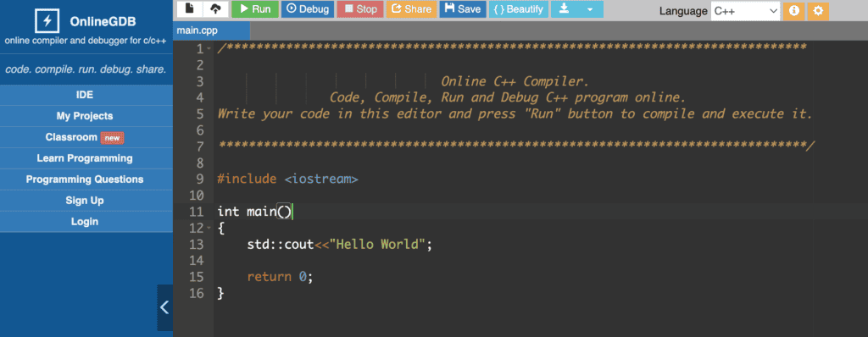Click the OnlineGDB lightning logo icon
This screenshot has width=868, height=337.
[x=47, y=21]
